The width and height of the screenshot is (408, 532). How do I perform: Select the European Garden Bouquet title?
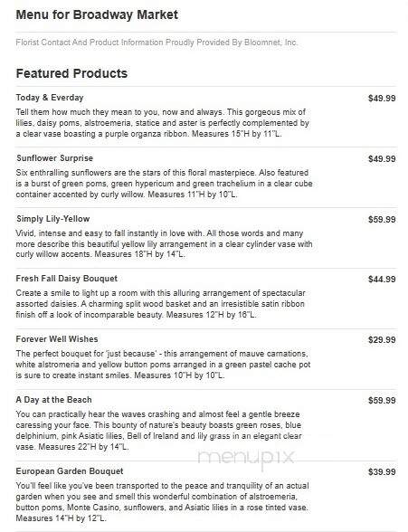coord(70,471)
